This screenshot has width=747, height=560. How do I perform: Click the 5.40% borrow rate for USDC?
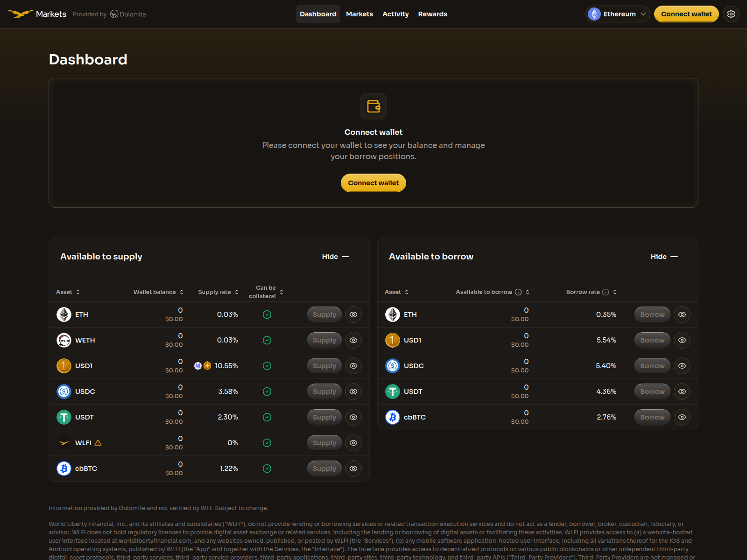point(606,366)
